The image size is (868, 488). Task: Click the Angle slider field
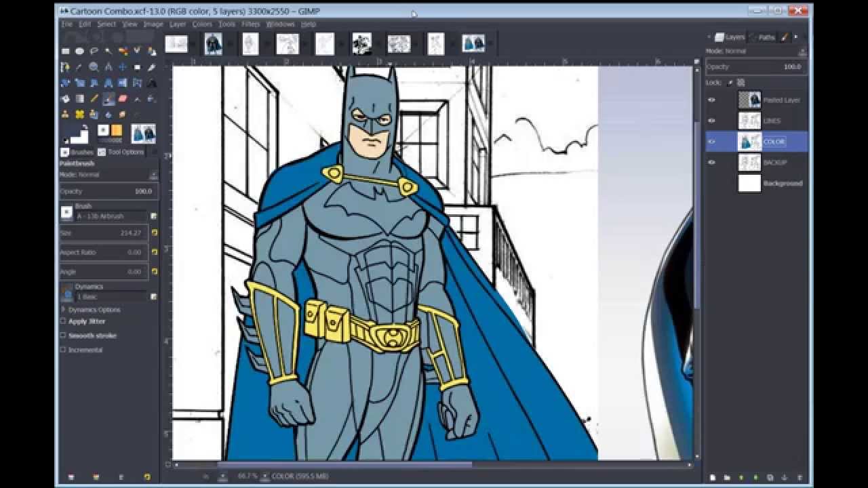[104, 271]
